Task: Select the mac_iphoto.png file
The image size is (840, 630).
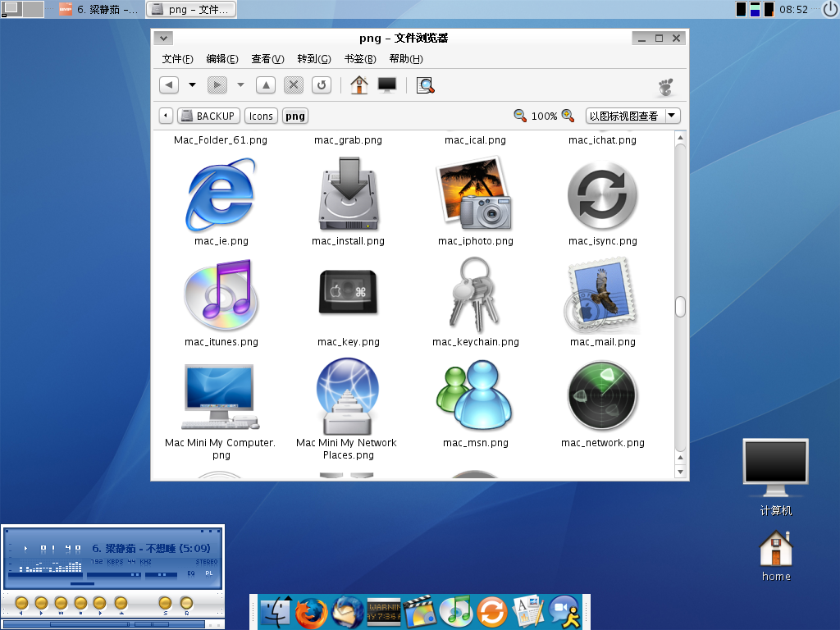Action: tap(475, 194)
